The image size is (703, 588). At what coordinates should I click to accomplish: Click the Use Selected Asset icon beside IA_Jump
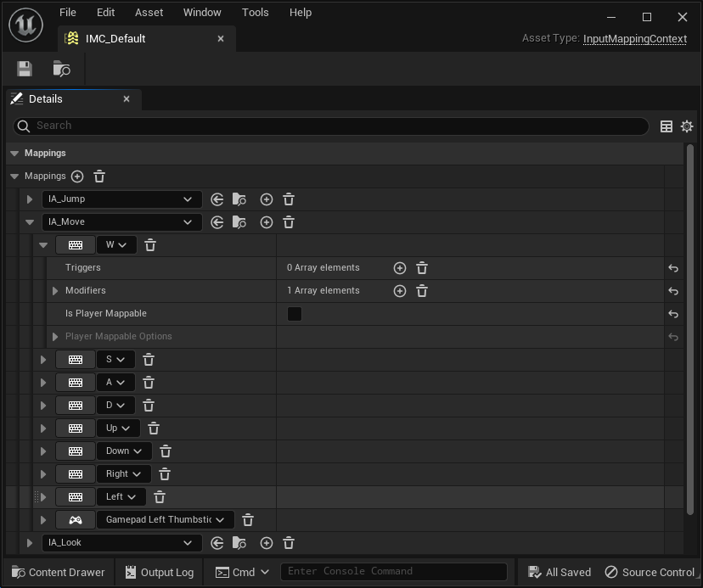217,199
